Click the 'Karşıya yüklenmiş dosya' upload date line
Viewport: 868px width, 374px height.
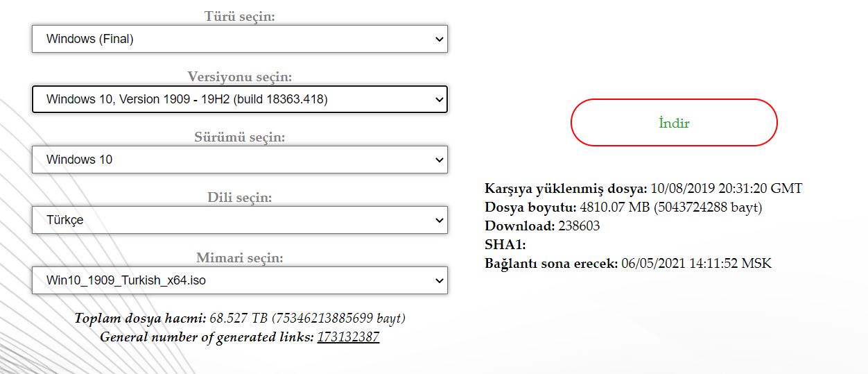click(x=643, y=189)
